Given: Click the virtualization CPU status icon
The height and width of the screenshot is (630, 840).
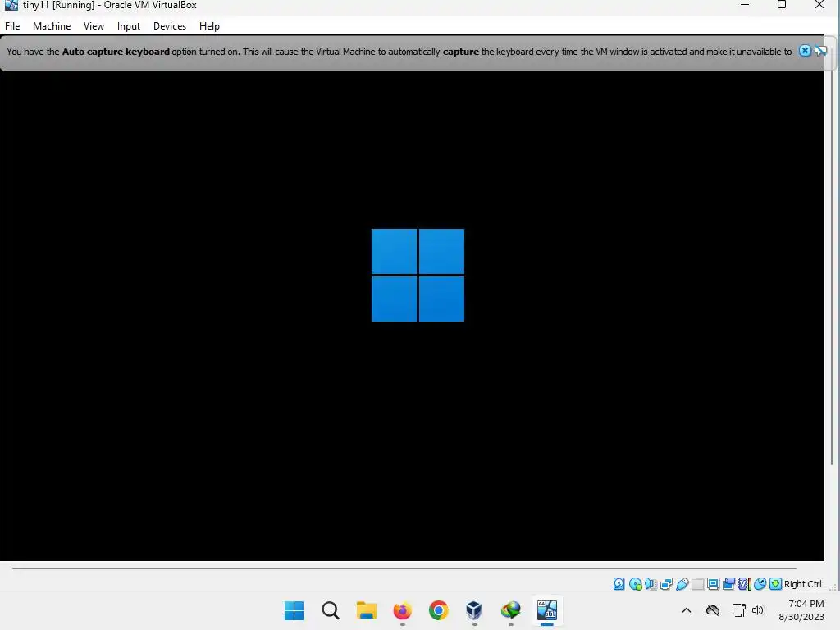Looking at the screenshot, I should click(x=745, y=583).
